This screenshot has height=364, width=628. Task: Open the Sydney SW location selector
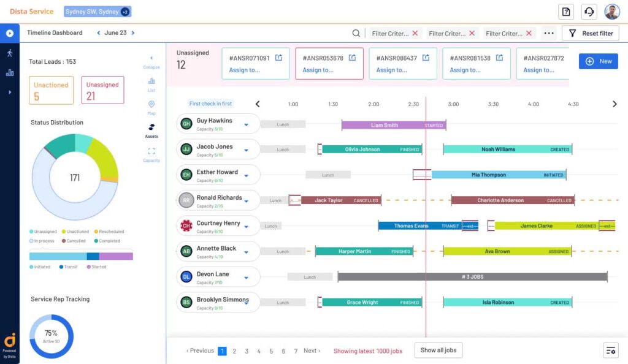(x=97, y=12)
